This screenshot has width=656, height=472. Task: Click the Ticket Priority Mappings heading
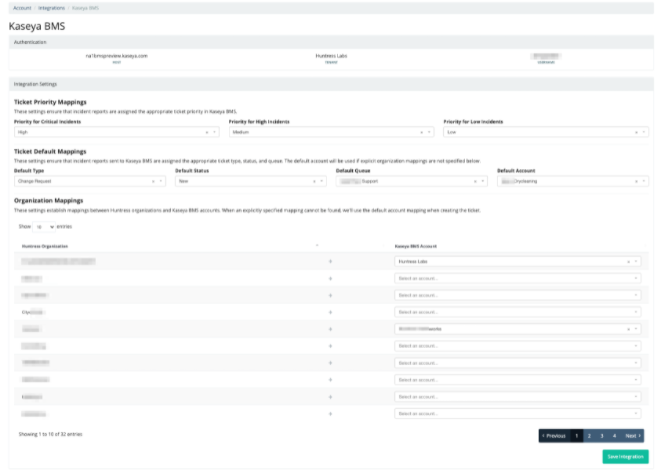[x=50, y=102]
